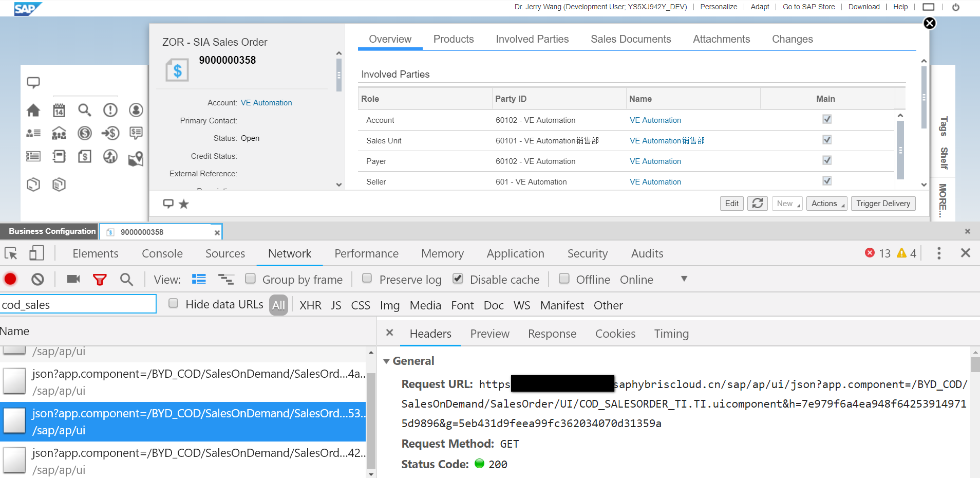Viewport: 980px width, 478px height.
Task: Close the 9000000358 bottom tab
Action: coord(217,233)
